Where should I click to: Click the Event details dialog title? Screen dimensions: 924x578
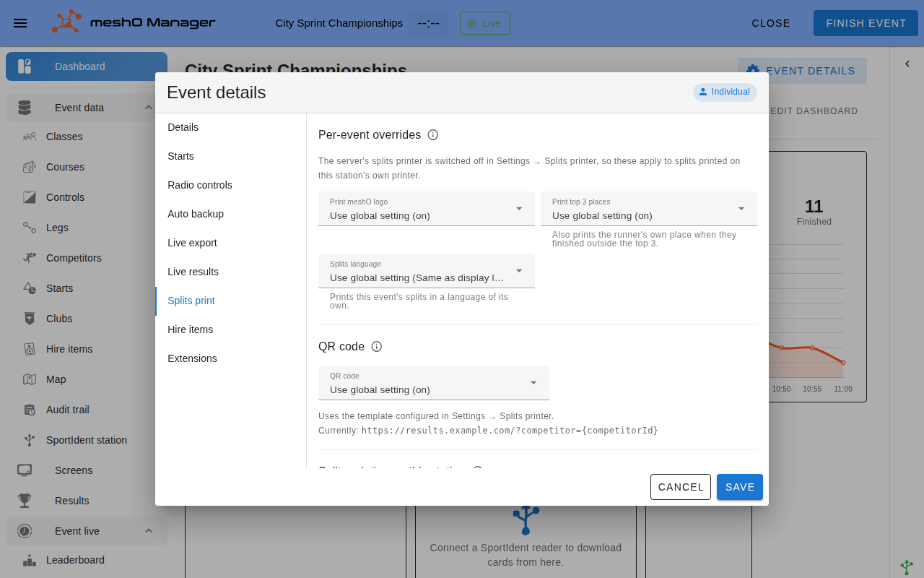[x=217, y=92]
